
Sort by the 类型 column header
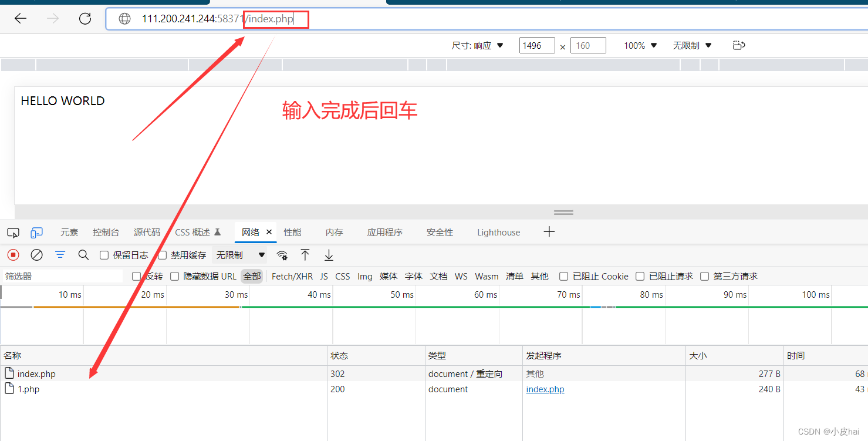(474, 355)
